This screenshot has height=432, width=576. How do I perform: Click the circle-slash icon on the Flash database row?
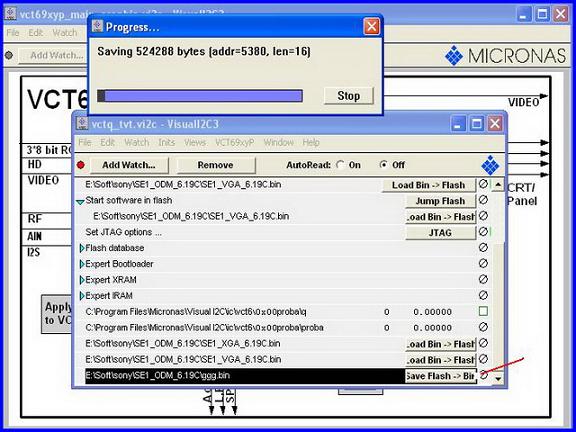(x=483, y=248)
